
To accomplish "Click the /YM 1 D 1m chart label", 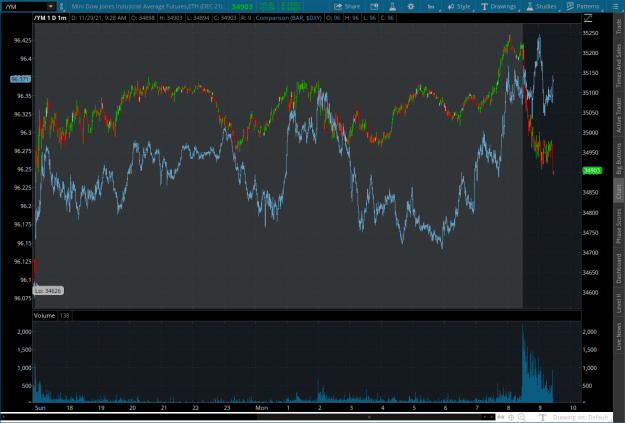I will click(x=50, y=18).
